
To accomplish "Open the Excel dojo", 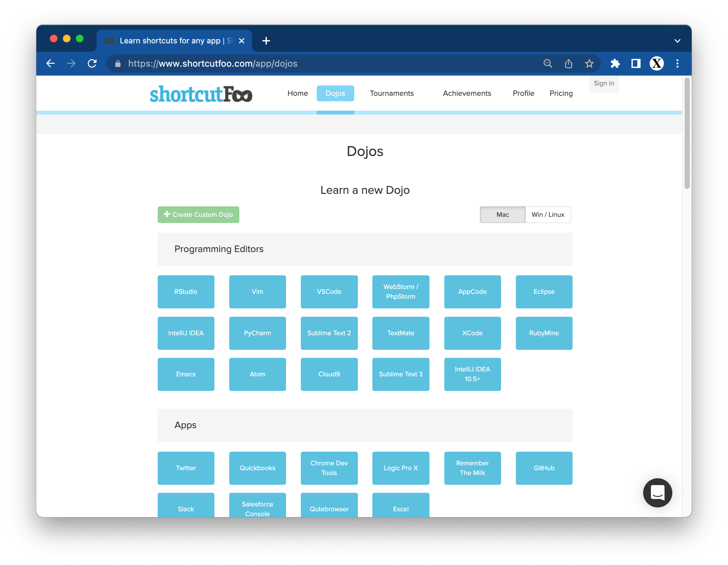I will pos(401,505).
